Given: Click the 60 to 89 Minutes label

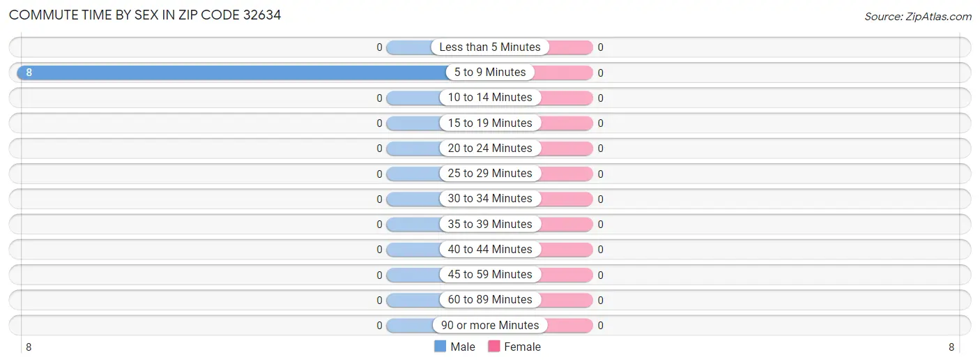Looking at the screenshot, I should coord(490,299).
